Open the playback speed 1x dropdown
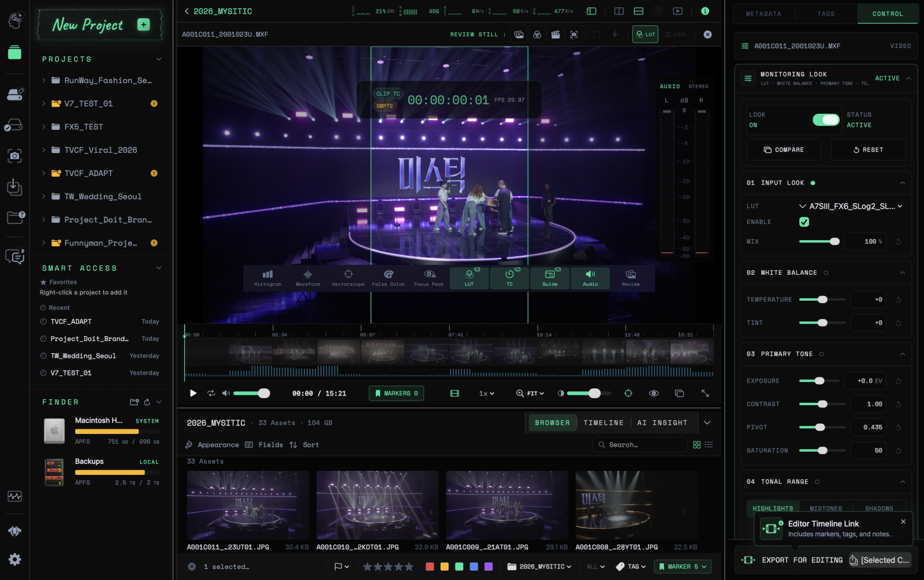Viewport: 924px width, 580px height. (x=486, y=393)
